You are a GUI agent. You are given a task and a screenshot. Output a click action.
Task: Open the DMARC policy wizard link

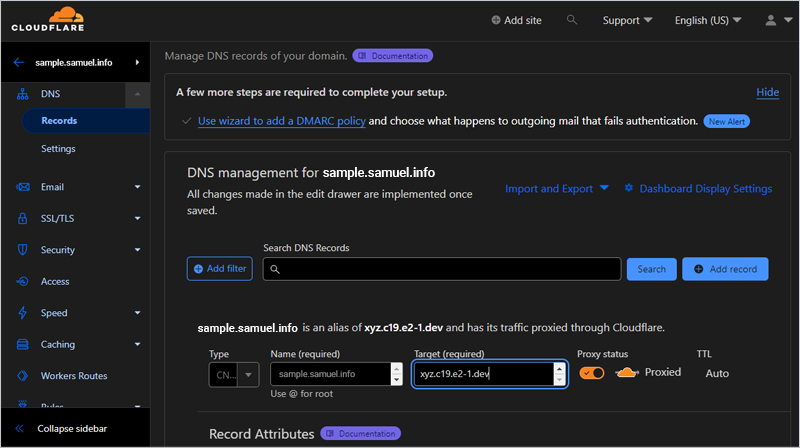(282, 121)
